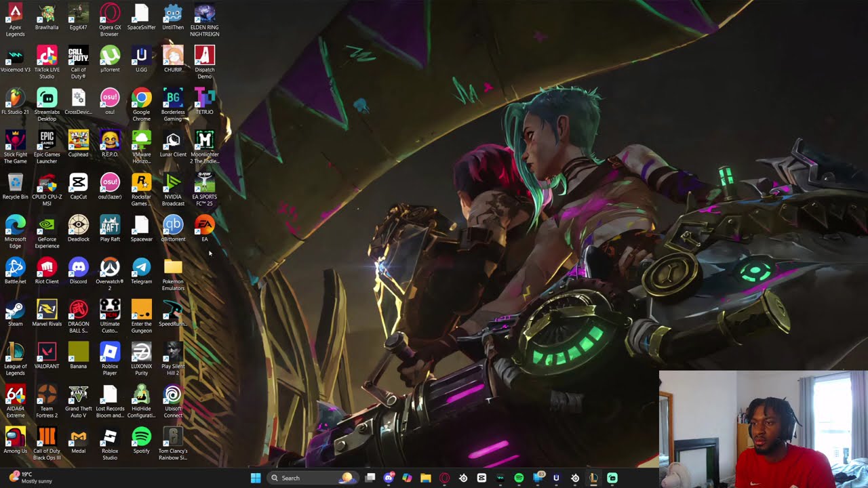Select Tom Clancy's Rainbow Six desktop icon
The height and width of the screenshot is (488, 868).
[173, 443]
